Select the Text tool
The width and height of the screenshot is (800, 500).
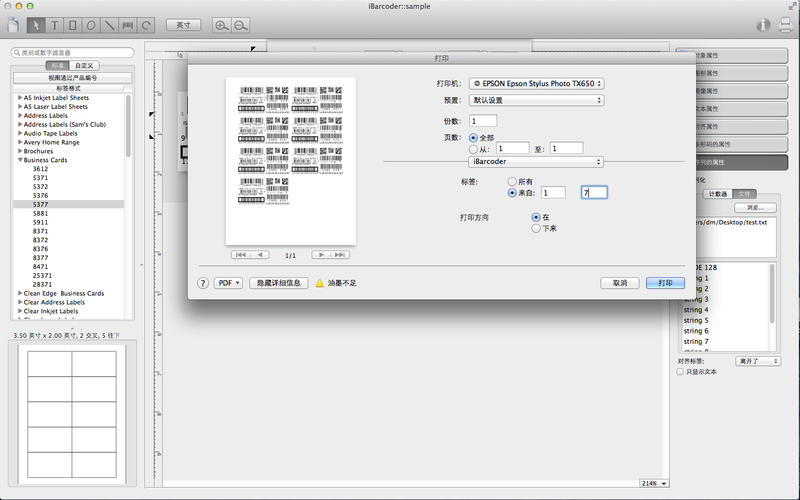pos(54,24)
